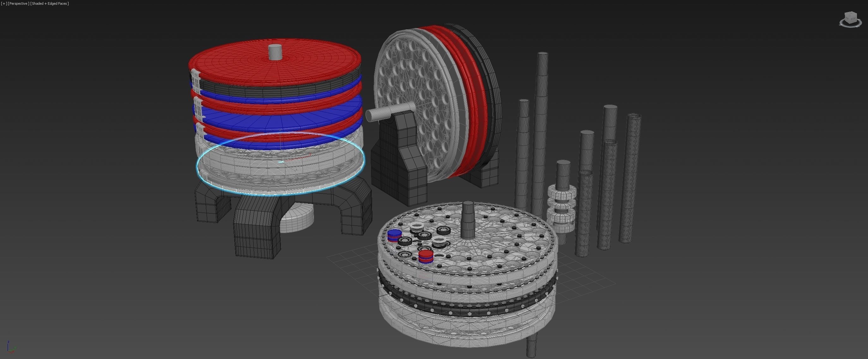Select the small red puck on the lying disc

[x=426, y=257]
